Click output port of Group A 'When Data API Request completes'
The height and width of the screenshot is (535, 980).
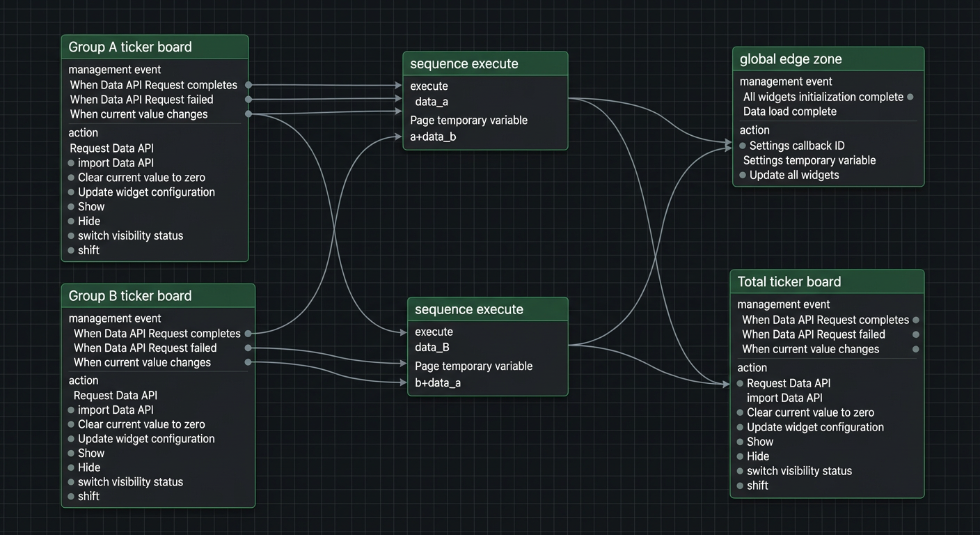pos(248,85)
